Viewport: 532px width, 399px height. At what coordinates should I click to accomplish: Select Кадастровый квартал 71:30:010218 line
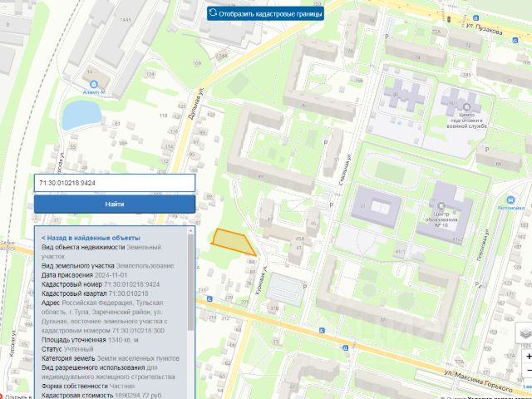(95, 293)
